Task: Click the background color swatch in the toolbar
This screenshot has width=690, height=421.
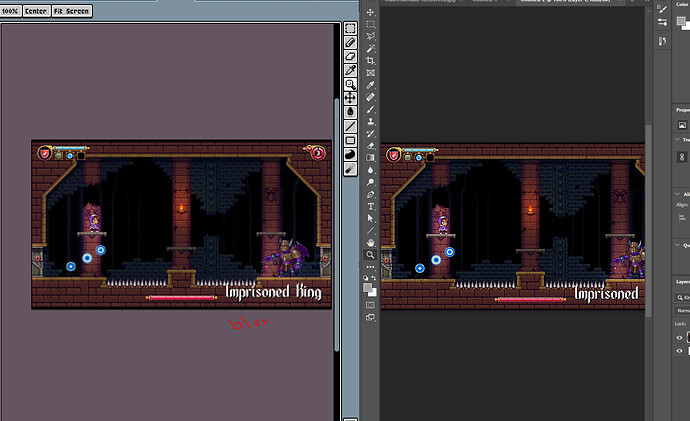Action: [373, 293]
